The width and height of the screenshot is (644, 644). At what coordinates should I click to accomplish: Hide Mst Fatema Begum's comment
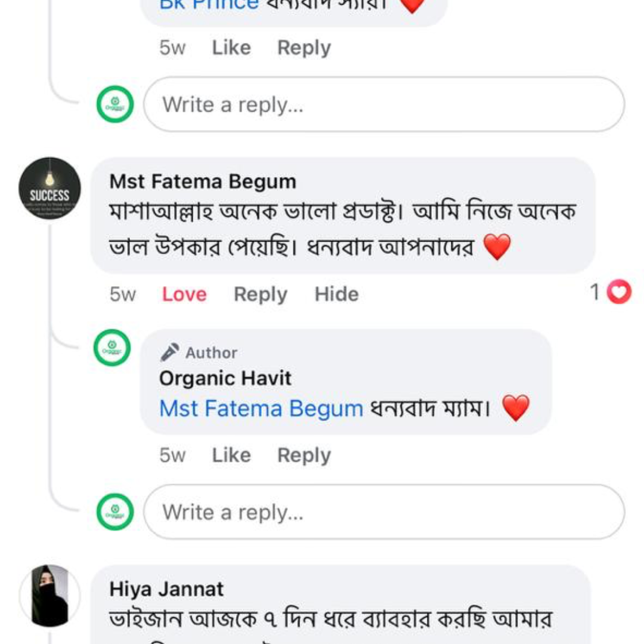[x=337, y=294]
